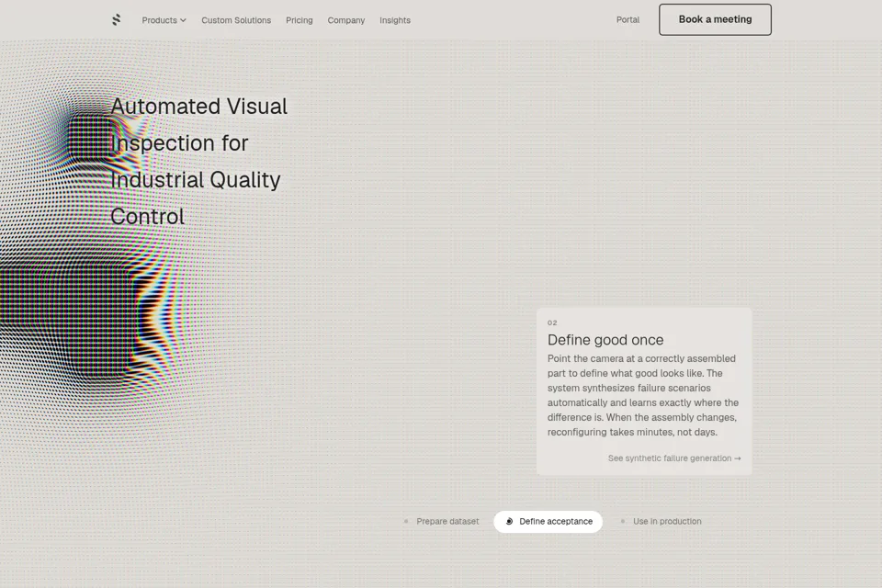Open Custom Solutions page
Image resolution: width=882 pixels, height=588 pixels.
click(236, 20)
